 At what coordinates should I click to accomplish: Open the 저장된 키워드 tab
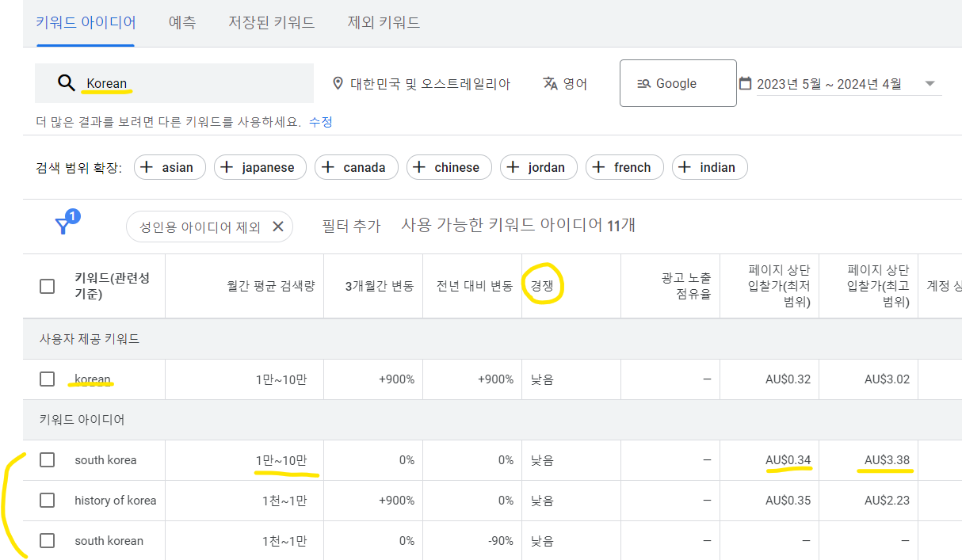click(x=271, y=22)
